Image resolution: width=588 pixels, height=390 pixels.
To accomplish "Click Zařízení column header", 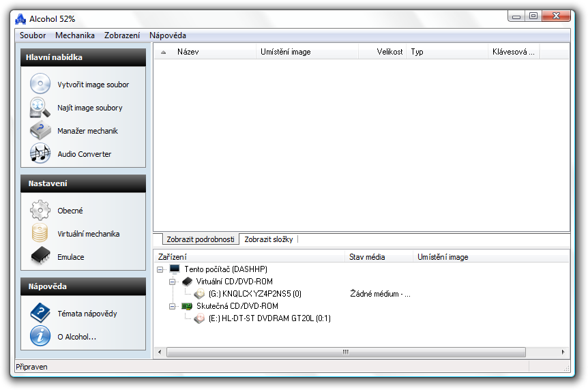I will (x=250, y=257).
